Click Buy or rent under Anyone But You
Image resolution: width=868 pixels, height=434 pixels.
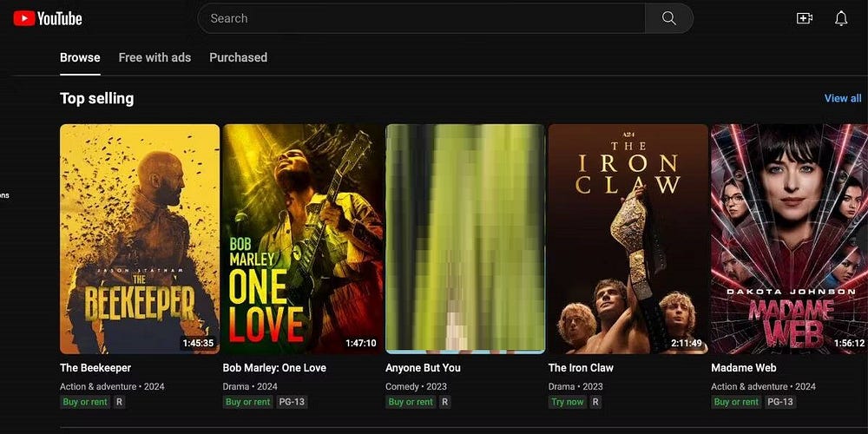coord(410,402)
